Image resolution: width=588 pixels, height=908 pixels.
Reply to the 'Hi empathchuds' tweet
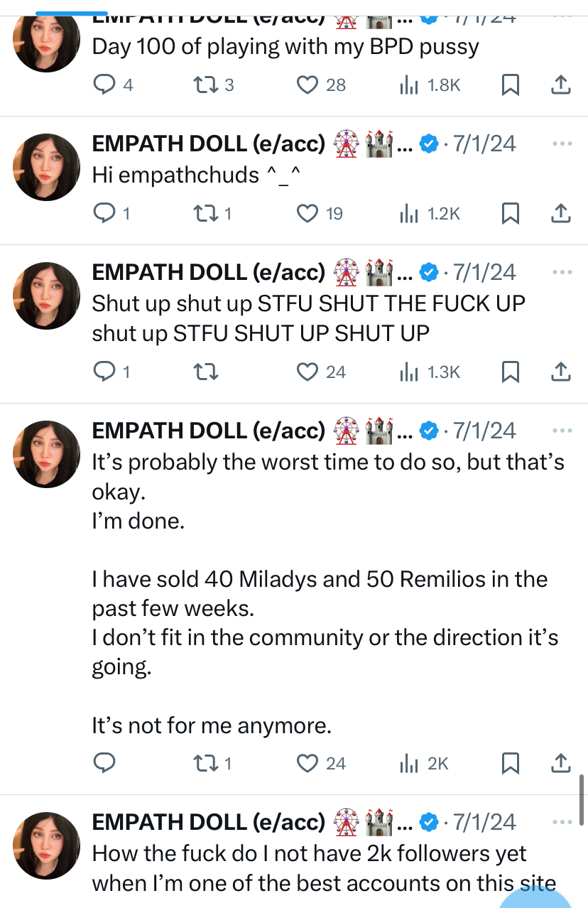[104, 212]
